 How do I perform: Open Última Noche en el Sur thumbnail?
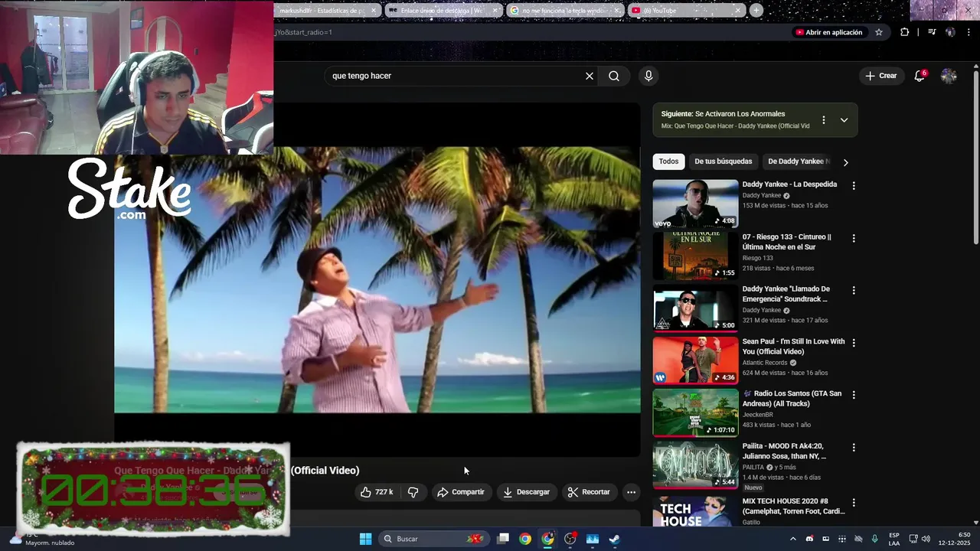(695, 256)
